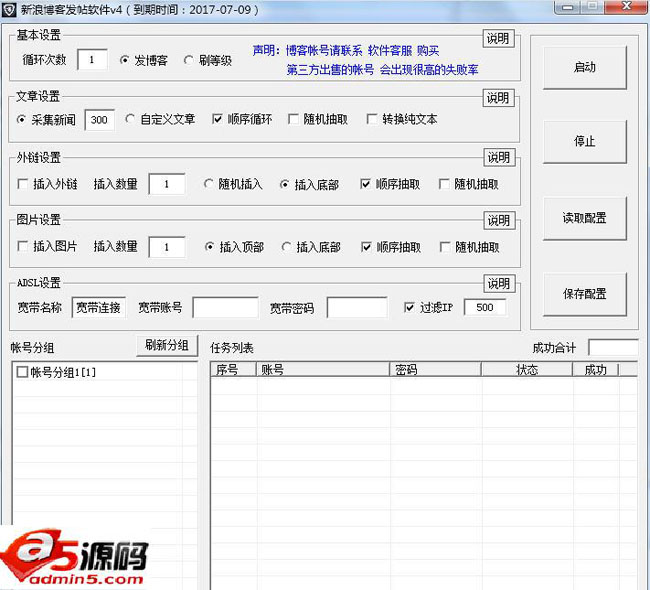Click the 序号 column header
This screenshot has height=590, width=650.
click(233, 369)
